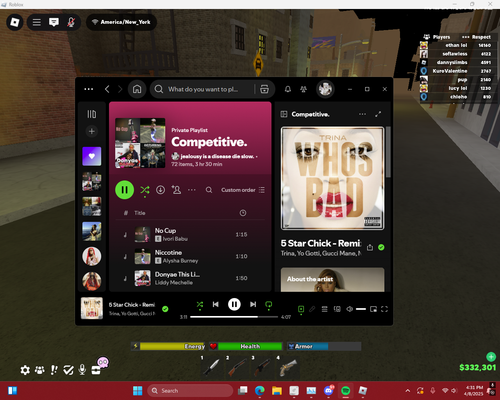Enter Spotify full screen mode
This screenshot has width=500, height=400.
click(x=384, y=309)
